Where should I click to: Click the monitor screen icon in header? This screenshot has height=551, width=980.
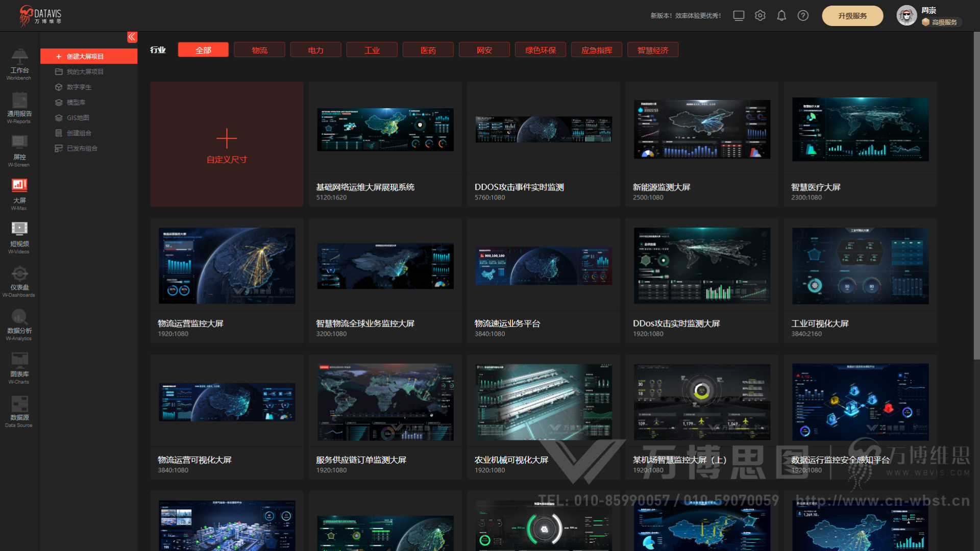(739, 16)
